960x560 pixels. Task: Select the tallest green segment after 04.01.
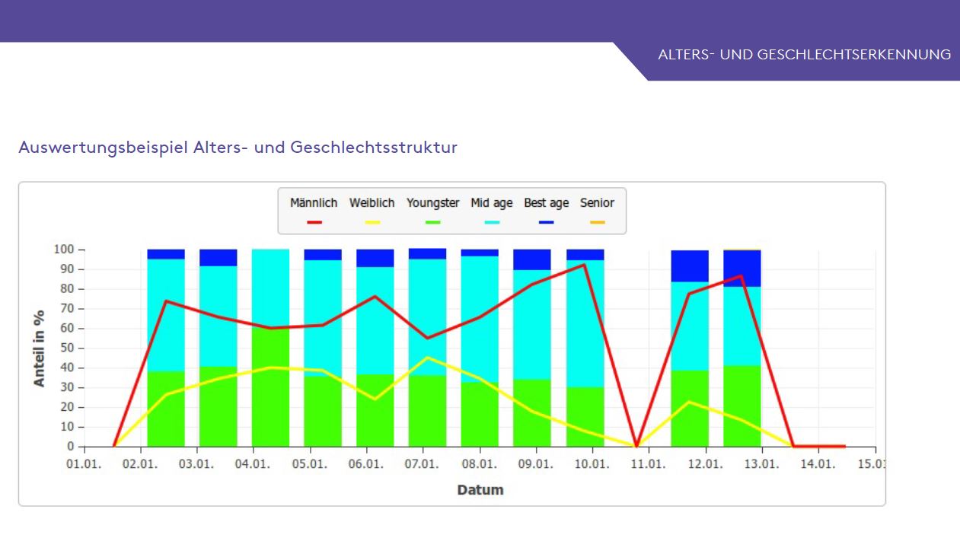pyautogui.click(x=270, y=388)
